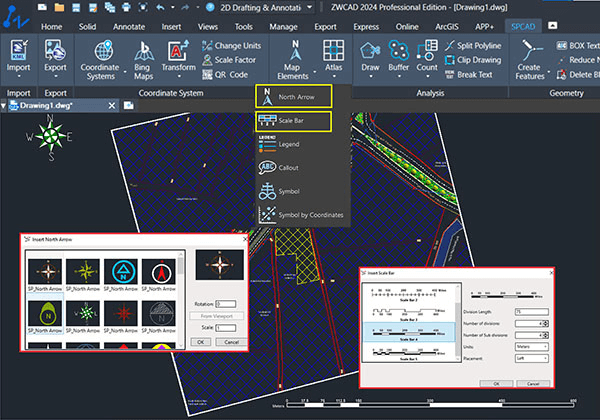The width and height of the screenshot is (600, 420).
Task: Expand the Undo history dropdown arrow
Action: (173, 7)
